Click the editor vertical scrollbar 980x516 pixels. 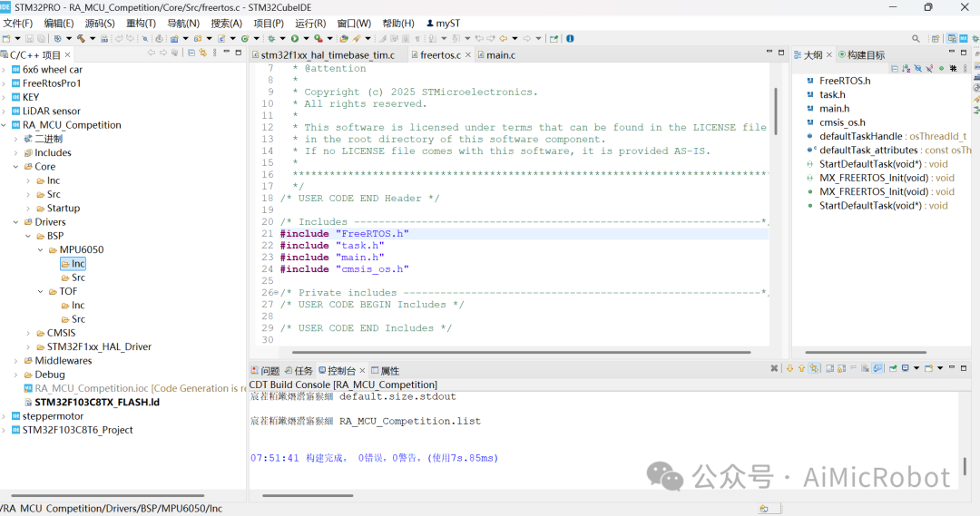(776, 112)
